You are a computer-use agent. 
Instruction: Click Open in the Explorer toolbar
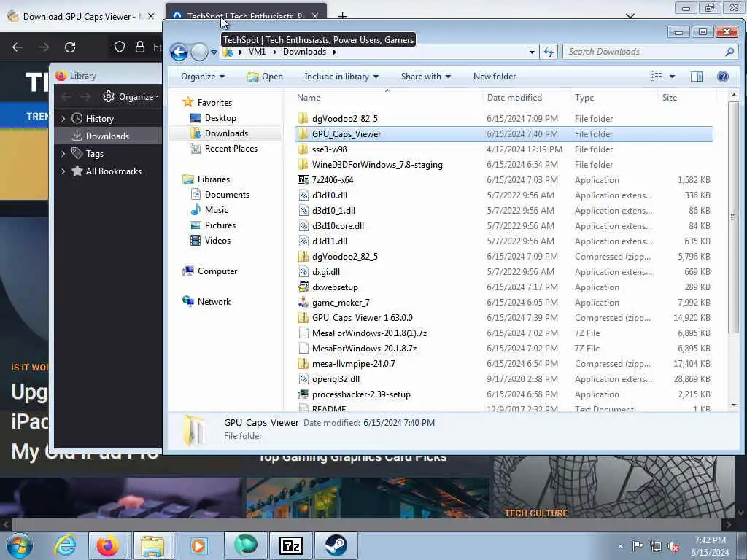tap(266, 77)
